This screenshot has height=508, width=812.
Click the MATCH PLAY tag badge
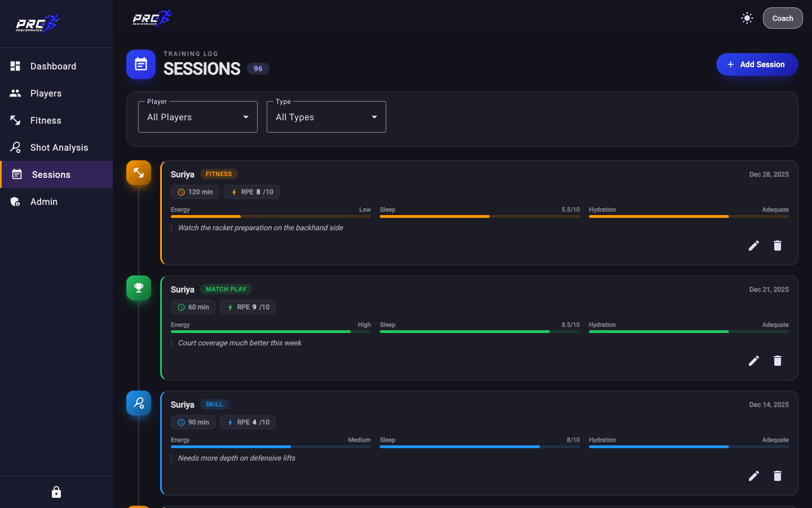click(226, 289)
